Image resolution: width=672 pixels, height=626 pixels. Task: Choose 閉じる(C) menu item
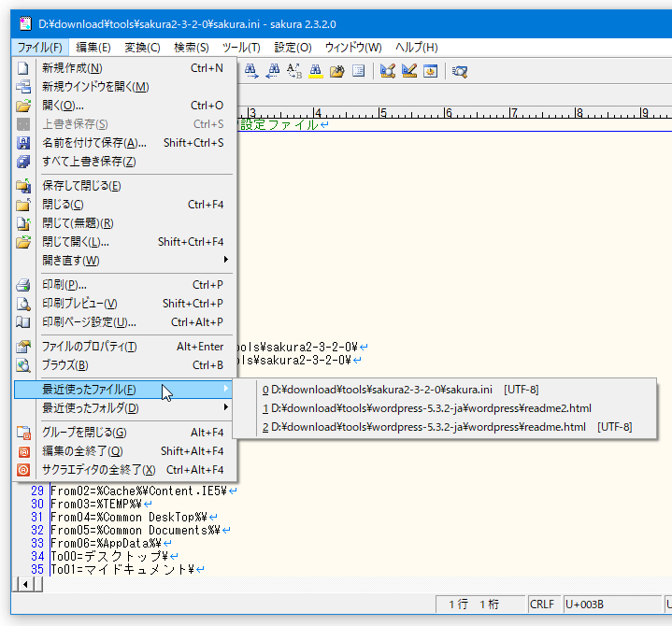124,205
